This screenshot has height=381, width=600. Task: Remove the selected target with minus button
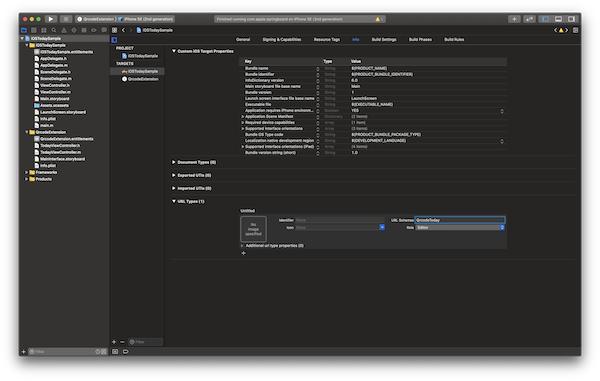(122, 342)
